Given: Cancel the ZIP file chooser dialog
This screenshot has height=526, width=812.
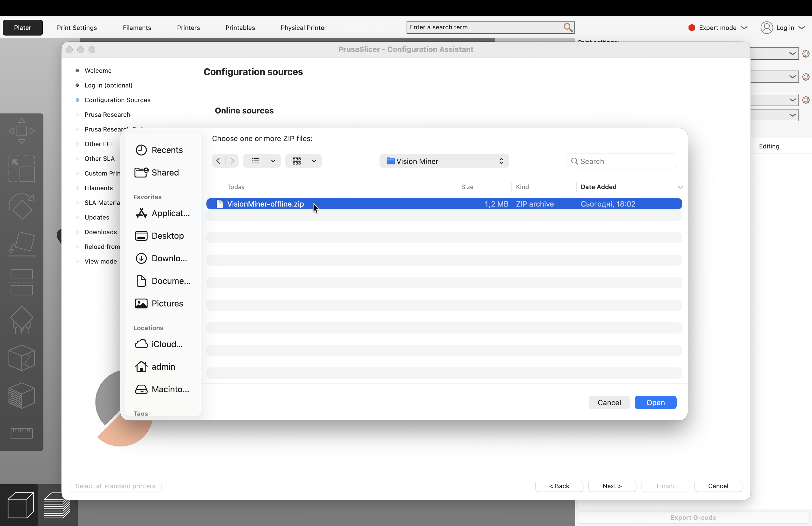Looking at the screenshot, I should pos(609,402).
